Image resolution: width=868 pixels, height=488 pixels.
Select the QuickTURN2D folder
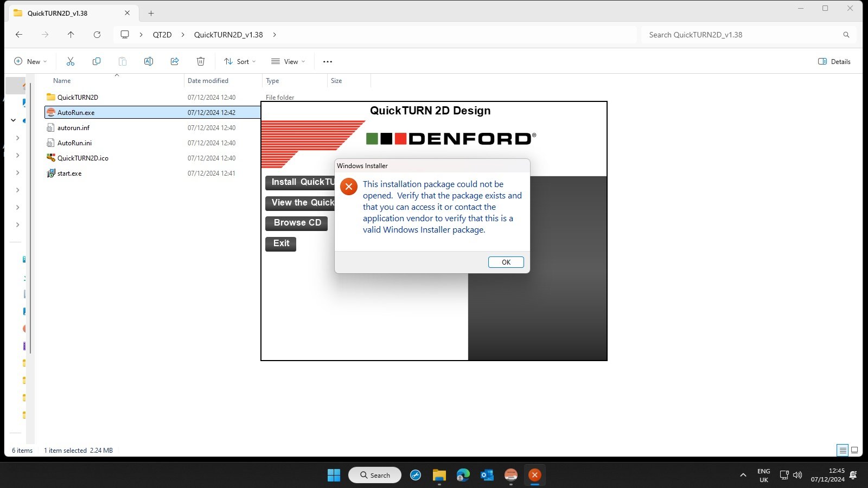click(78, 98)
